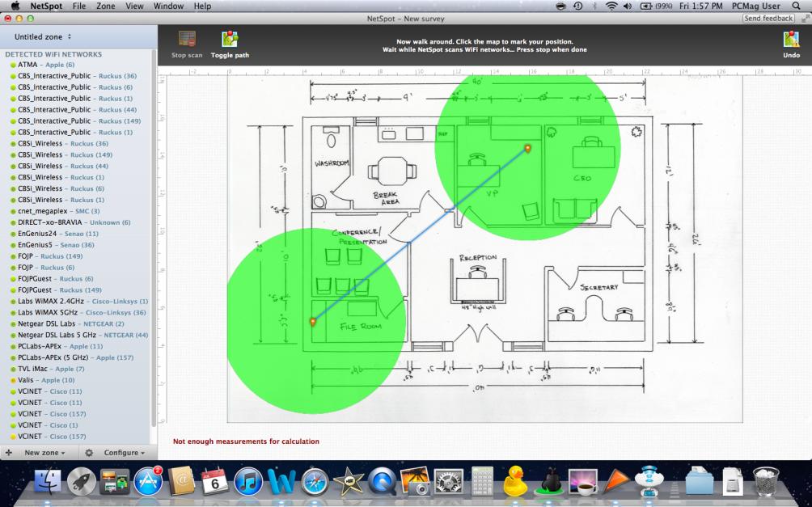This screenshot has width=812, height=507.
Task: Click the Bluetooth menu bar icon
Action: click(594, 6)
